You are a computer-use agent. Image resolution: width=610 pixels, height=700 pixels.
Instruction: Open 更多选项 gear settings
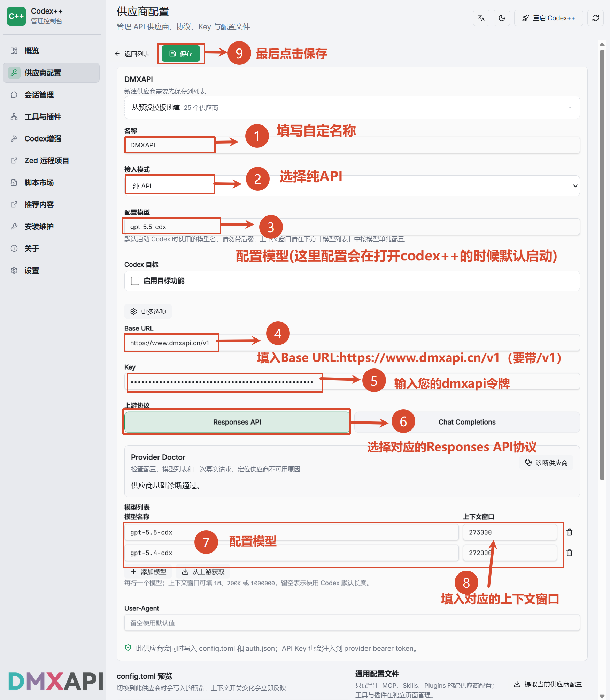(148, 311)
